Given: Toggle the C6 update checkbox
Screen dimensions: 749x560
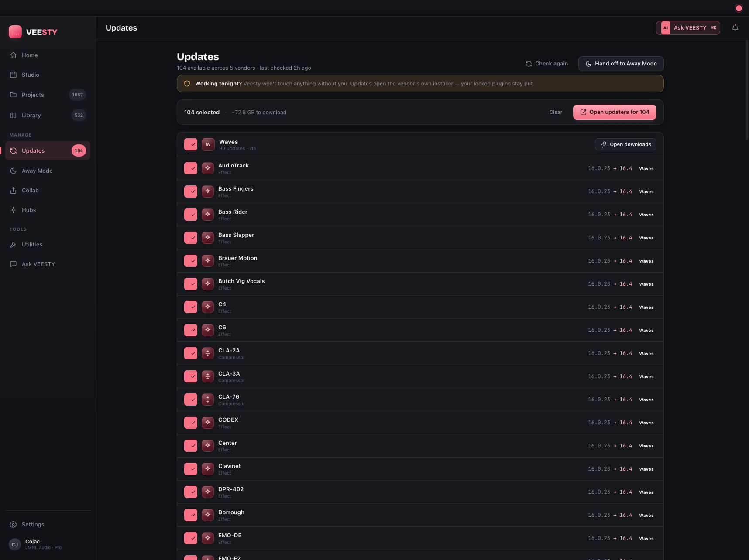Looking at the screenshot, I should tap(191, 330).
